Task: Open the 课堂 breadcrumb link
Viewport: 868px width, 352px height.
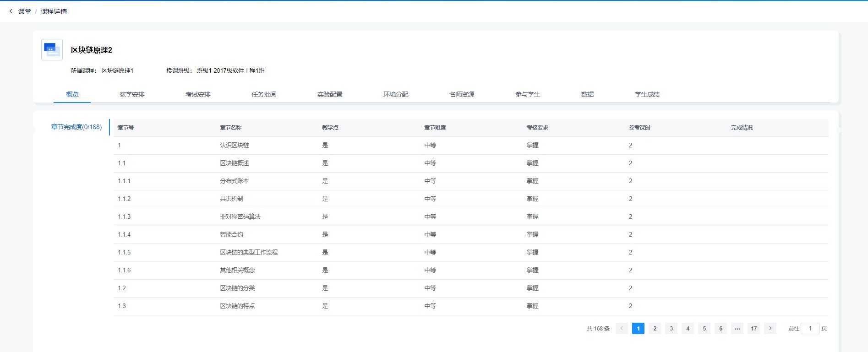Action: click(25, 11)
